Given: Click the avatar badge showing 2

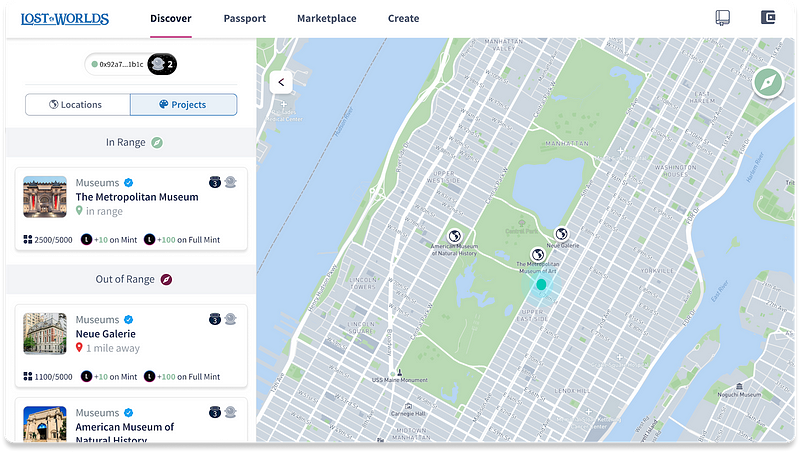Looking at the screenshot, I should coord(162,64).
